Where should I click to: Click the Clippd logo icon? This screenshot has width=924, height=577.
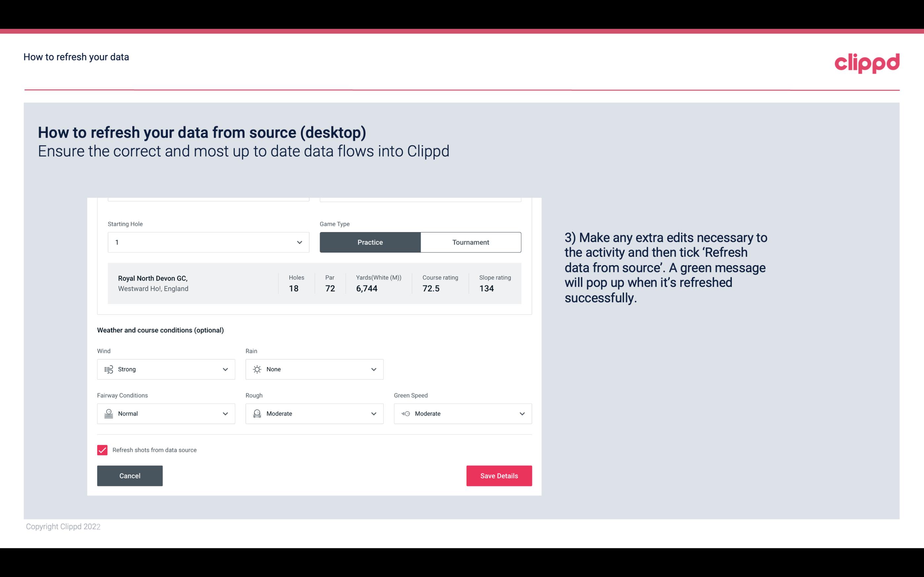pos(868,62)
